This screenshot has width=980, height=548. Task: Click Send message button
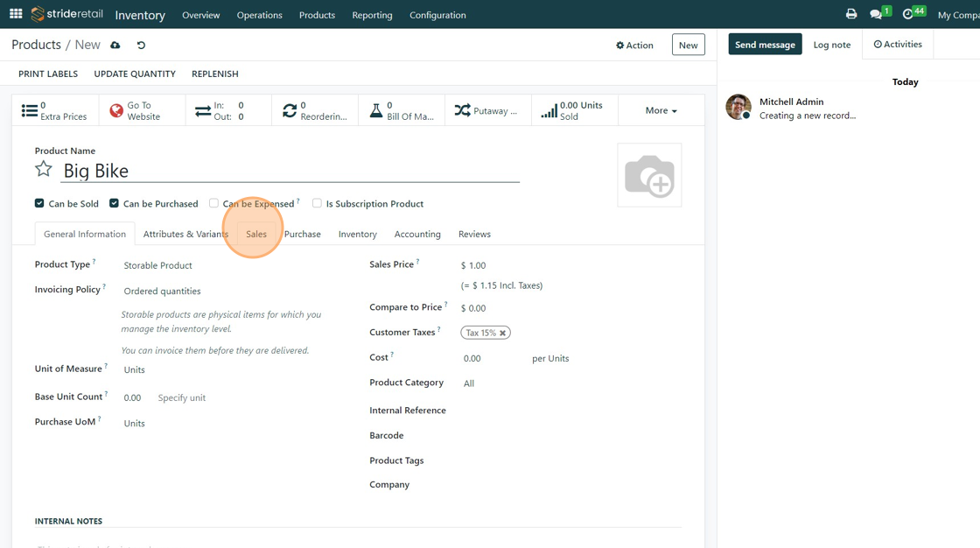[765, 45]
